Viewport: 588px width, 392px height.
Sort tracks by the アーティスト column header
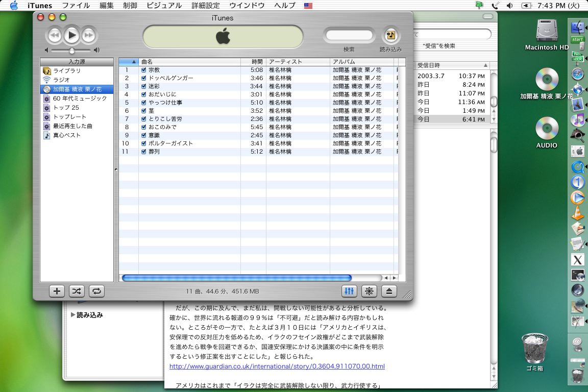click(x=298, y=62)
